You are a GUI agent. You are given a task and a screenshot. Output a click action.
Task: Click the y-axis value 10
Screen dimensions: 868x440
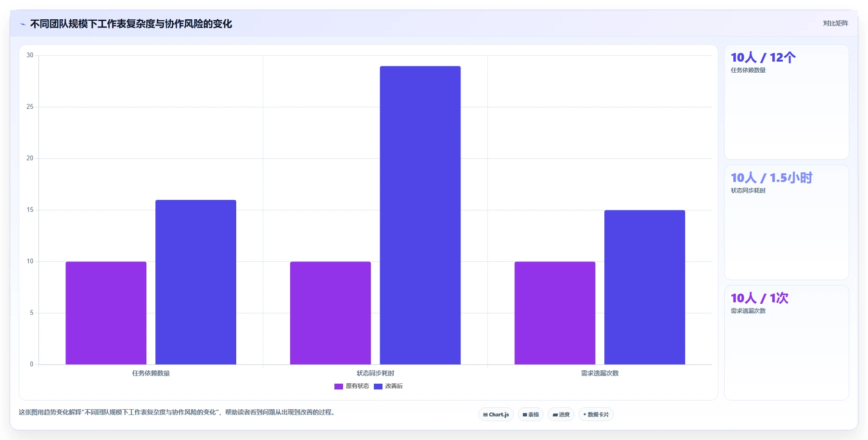30,261
